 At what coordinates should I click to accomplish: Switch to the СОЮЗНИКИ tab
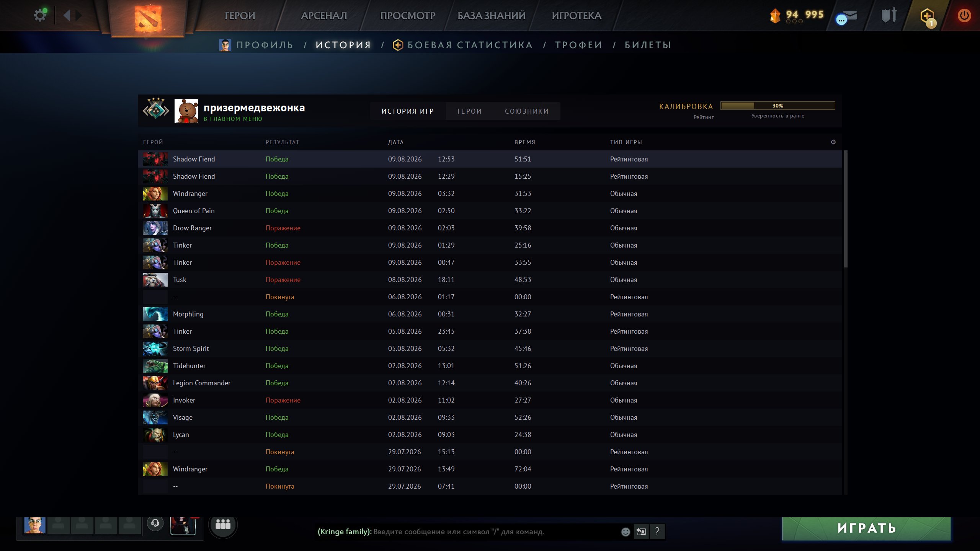pos(527,111)
